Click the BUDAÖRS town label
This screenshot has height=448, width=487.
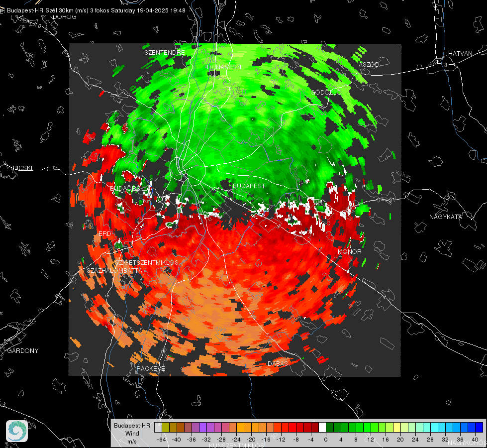pyautogui.click(x=125, y=189)
